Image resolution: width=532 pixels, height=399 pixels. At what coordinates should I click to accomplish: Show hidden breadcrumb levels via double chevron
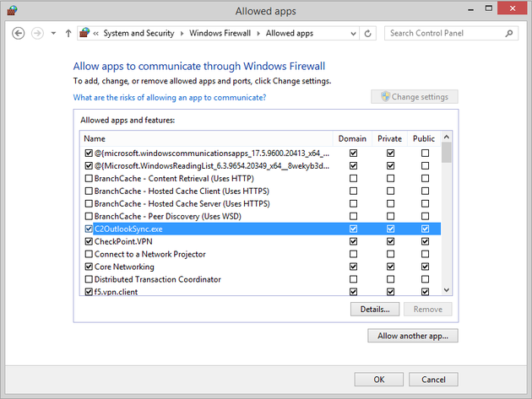[96, 33]
